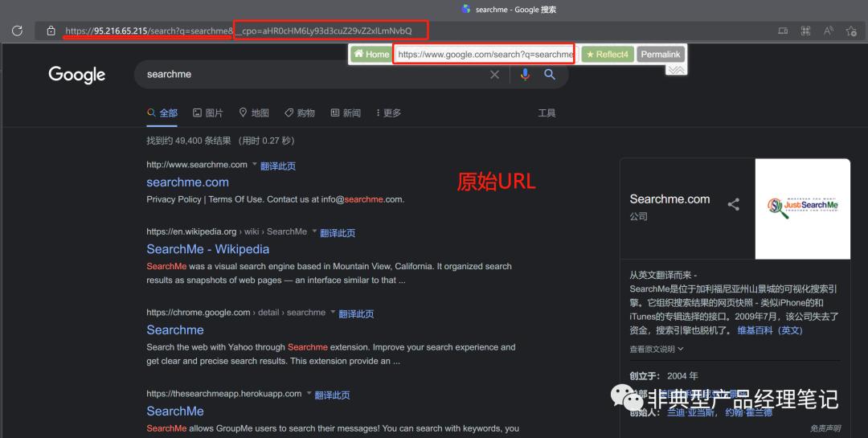Click the magnifier search button
Image resolution: width=868 pixels, height=438 pixels.
click(549, 74)
